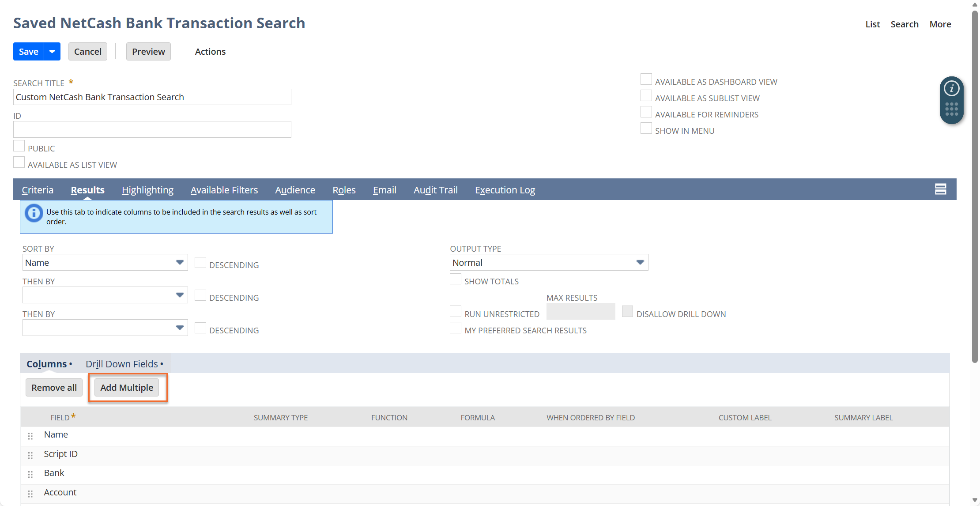Viewport: 980px width, 506px height.
Task: Grab the drag handle for Account row
Action: (x=30, y=494)
